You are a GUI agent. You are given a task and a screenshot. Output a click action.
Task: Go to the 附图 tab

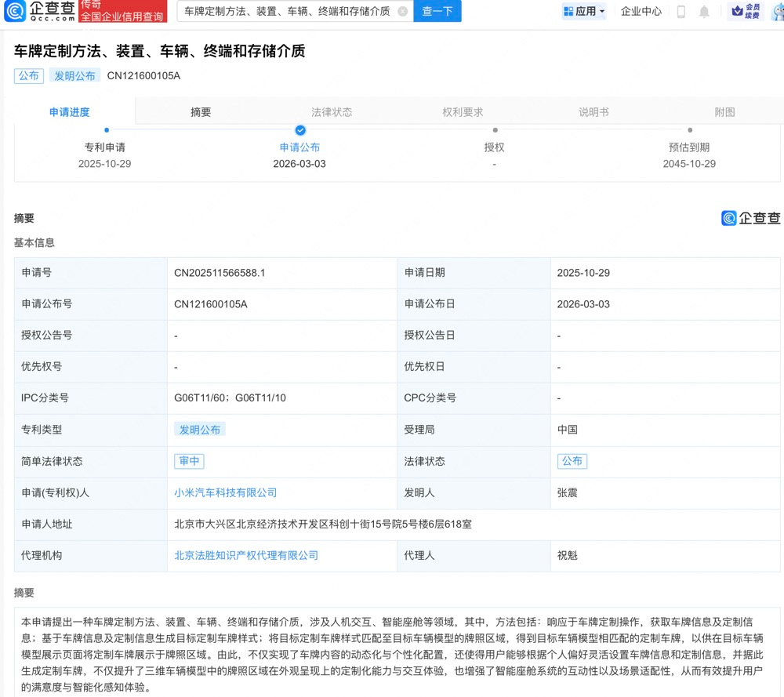tap(724, 112)
